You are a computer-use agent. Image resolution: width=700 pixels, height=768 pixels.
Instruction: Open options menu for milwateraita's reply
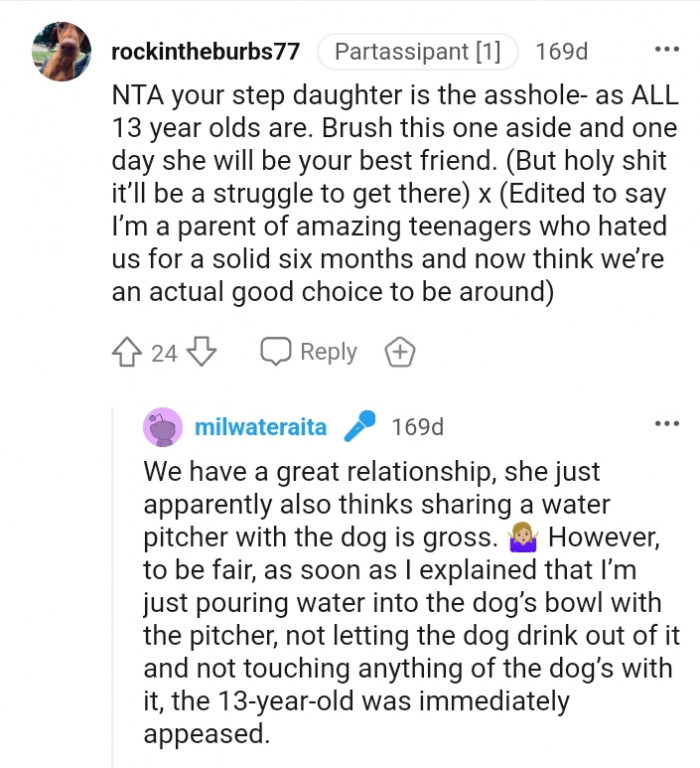point(666,425)
